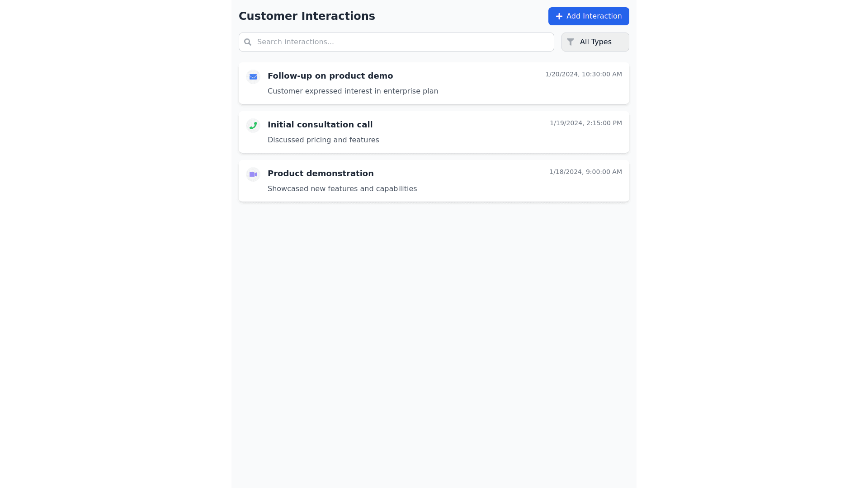Click the 1/19/2024 2:15 PM timestamp

[x=585, y=123]
